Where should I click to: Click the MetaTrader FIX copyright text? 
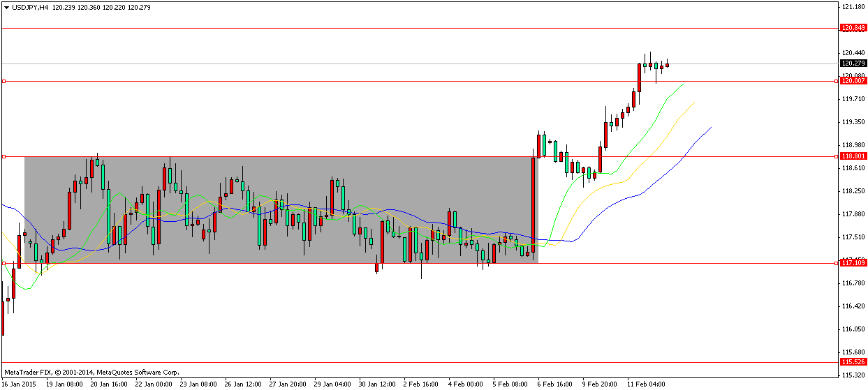[91, 373]
